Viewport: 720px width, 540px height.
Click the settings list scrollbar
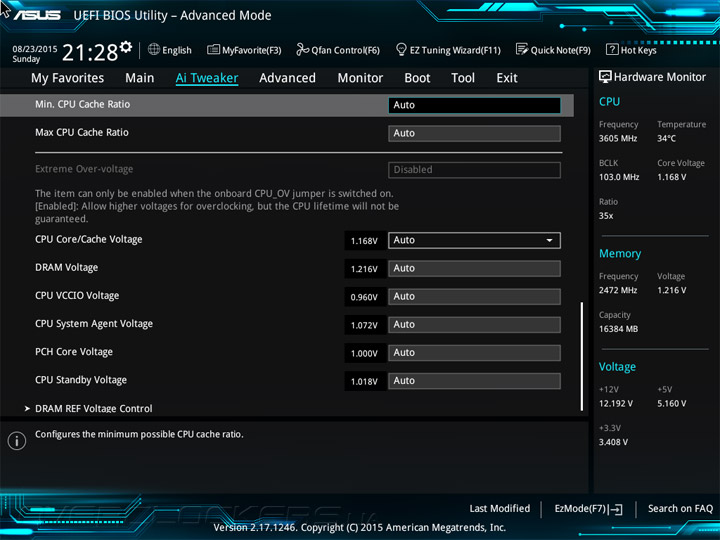coord(582,356)
